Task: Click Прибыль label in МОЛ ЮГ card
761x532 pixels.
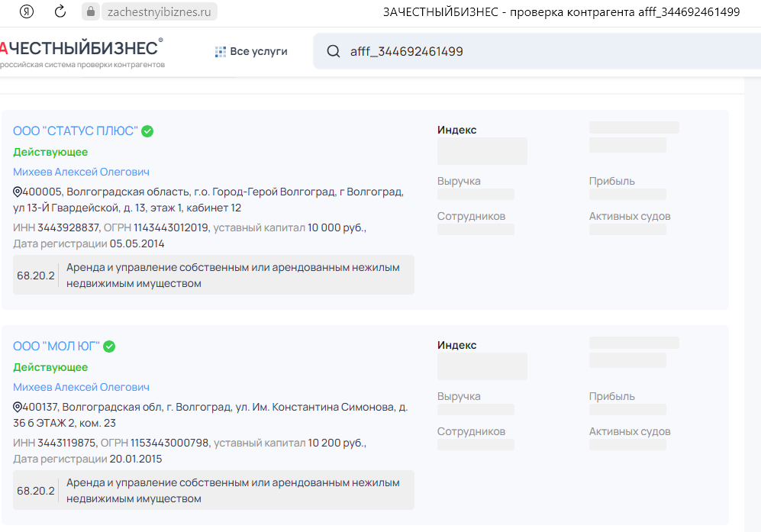Action: (x=611, y=397)
